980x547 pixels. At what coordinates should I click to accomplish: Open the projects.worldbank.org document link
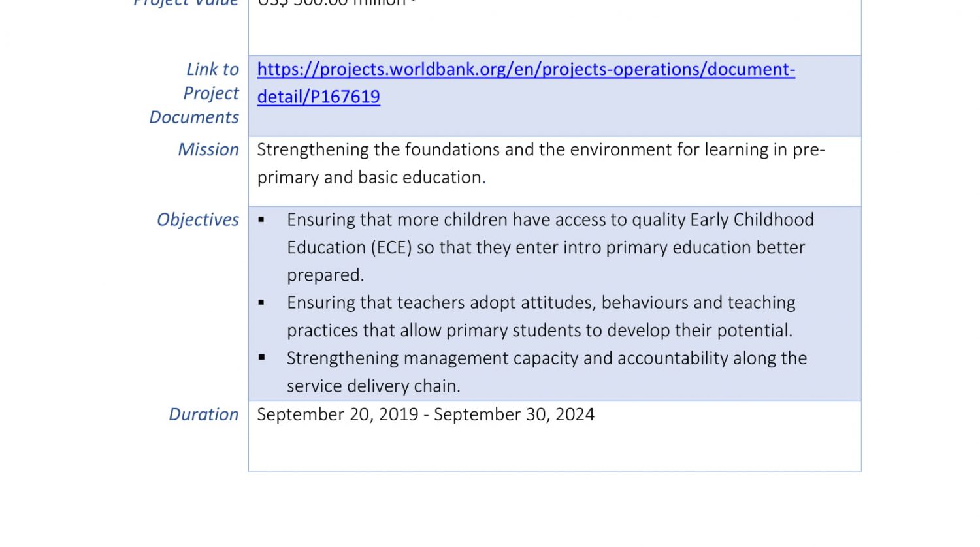tap(525, 69)
